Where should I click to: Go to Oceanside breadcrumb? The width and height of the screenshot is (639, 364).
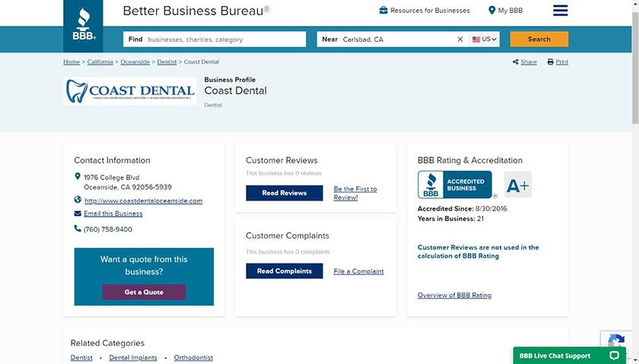(x=135, y=62)
